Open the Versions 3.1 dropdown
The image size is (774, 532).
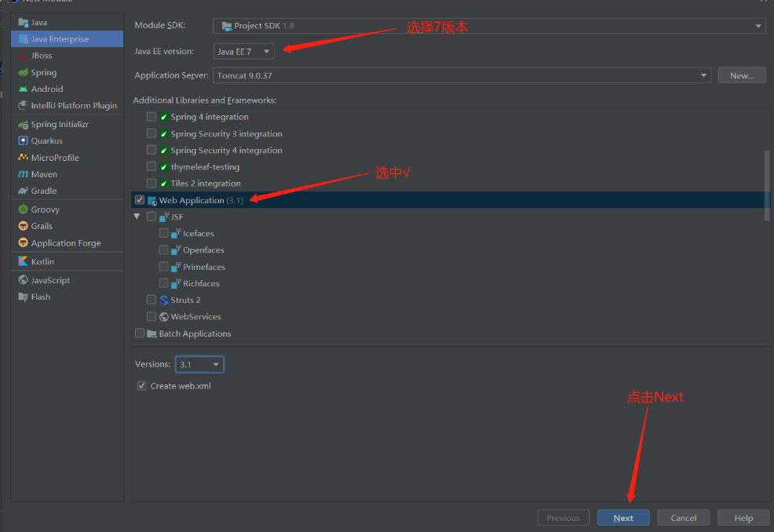(x=199, y=364)
